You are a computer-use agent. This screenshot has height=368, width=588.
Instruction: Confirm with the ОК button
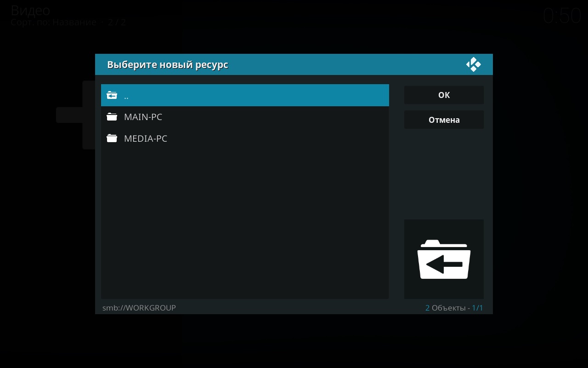pyautogui.click(x=444, y=95)
